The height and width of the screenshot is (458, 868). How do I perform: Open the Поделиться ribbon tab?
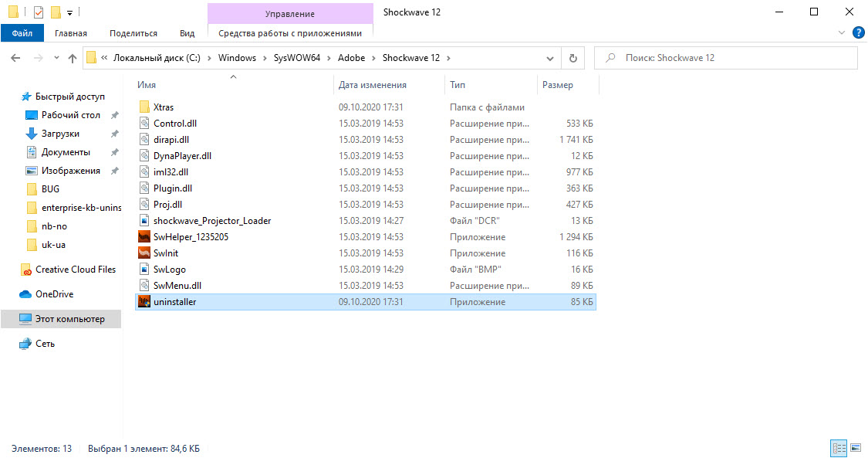pos(133,33)
